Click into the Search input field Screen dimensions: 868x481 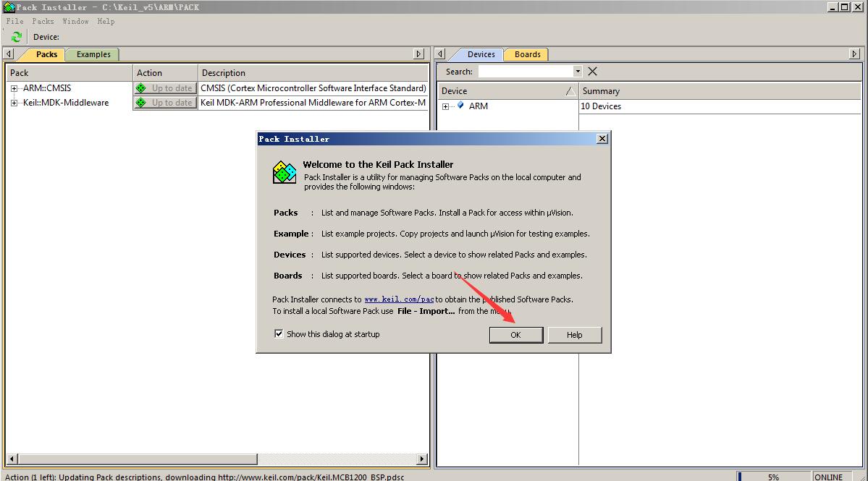[526, 72]
